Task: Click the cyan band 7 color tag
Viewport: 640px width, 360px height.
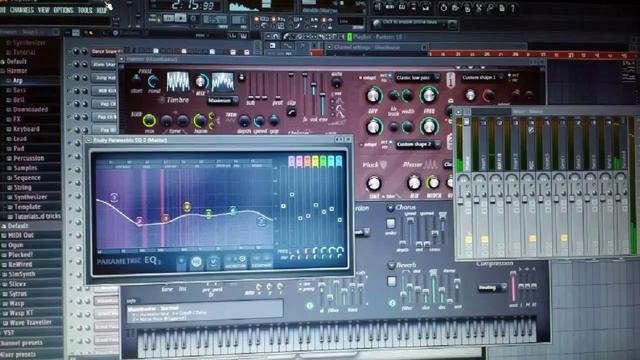Action: 339,162
